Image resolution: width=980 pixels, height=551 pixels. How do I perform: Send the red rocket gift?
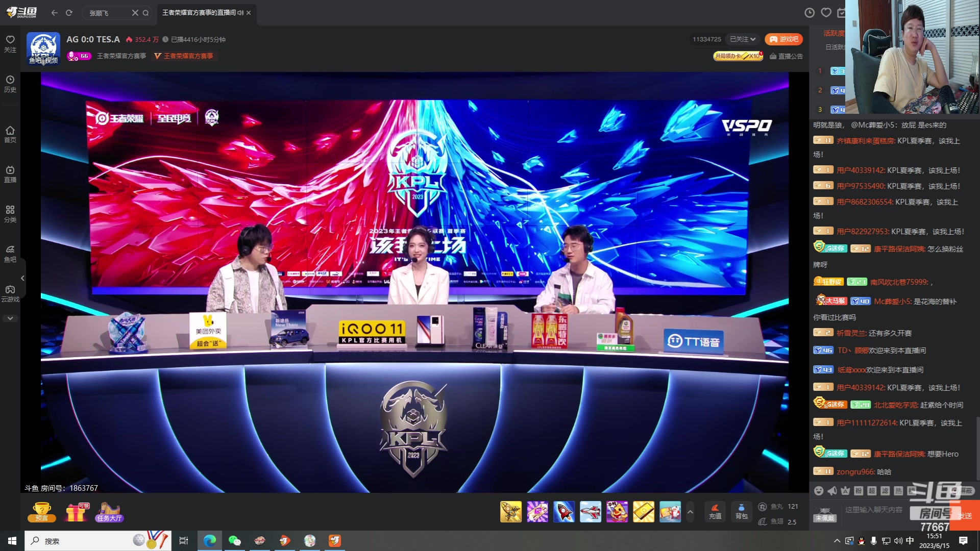tap(564, 512)
